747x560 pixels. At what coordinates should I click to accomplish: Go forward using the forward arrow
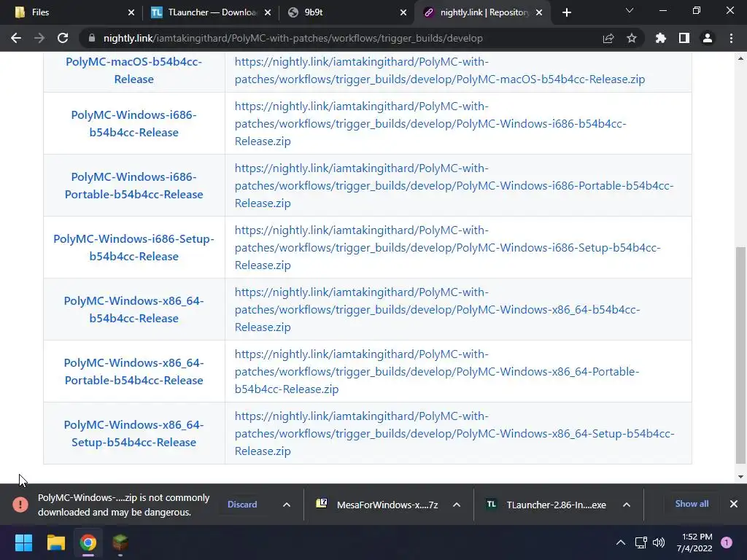(39, 38)
